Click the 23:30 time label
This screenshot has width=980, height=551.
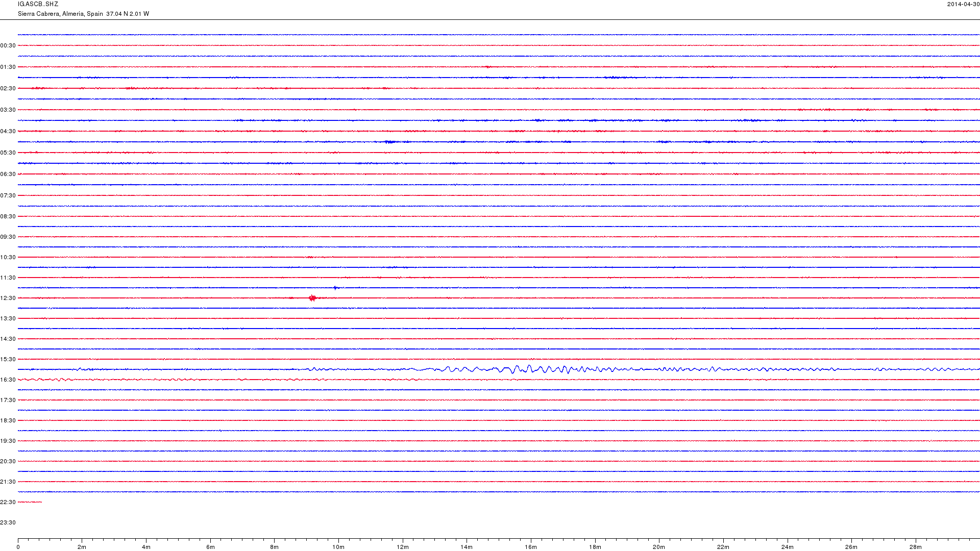pyautogui.click(x=8, y=522)
